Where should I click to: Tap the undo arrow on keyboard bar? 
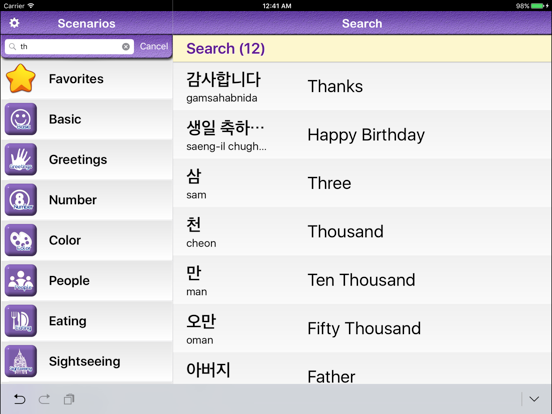tap(19, 399)
